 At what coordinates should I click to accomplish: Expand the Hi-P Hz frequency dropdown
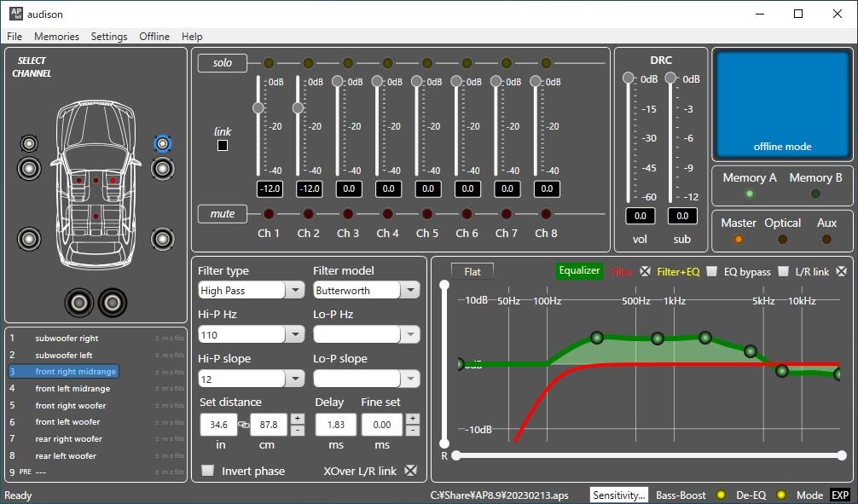coord(295,334)
